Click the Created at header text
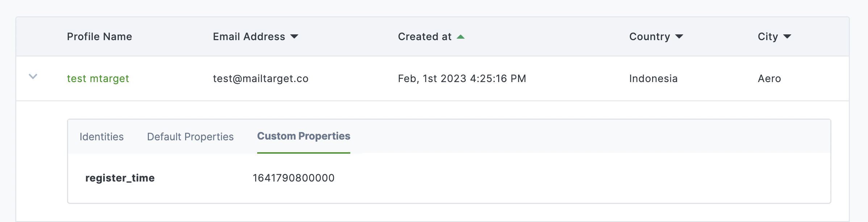The image size is (868, 222). (425, 37)
